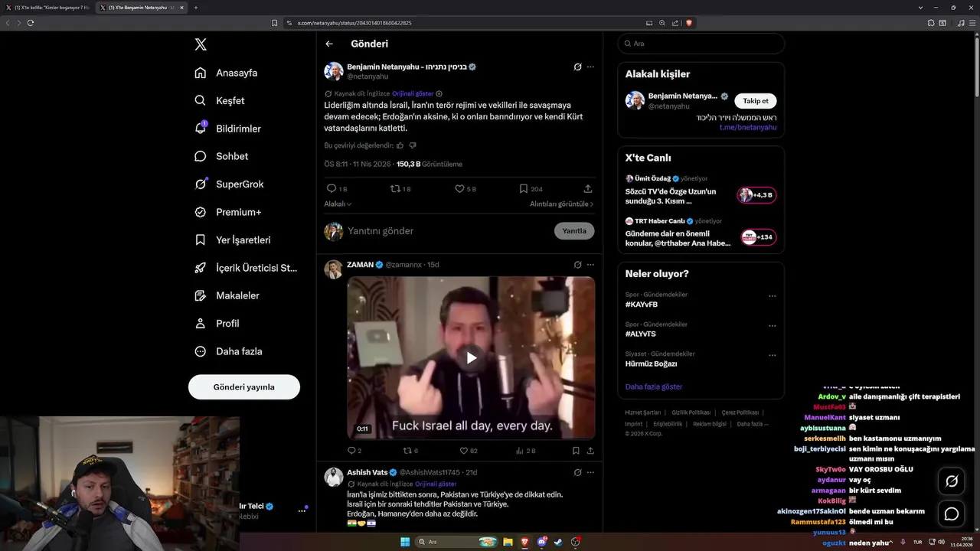The image size is (980, 551).
Task: Expand Daha fazla footer menu
Action: click(753, 424)
